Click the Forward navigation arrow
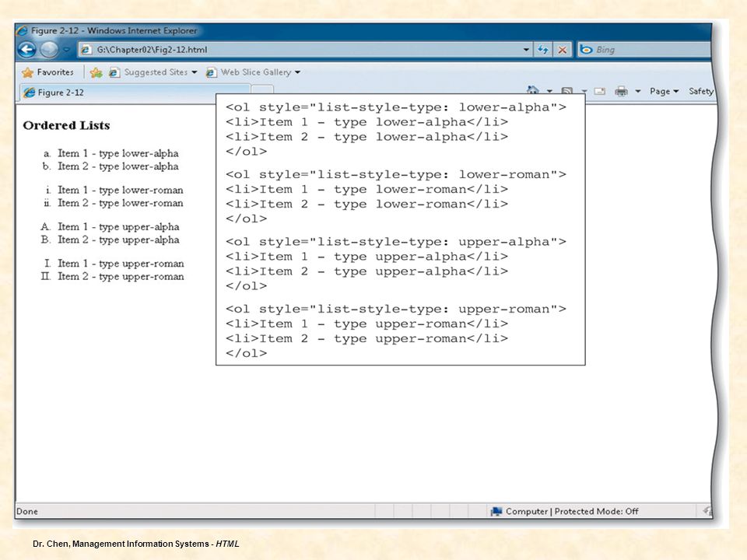This screenshot has width=747, height=560. 48,50
